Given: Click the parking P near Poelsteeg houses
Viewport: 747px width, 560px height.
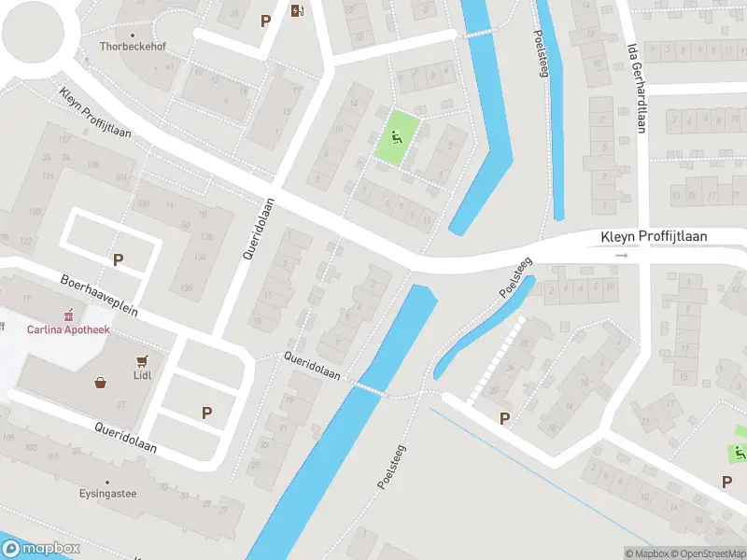Looking at the screenshot, I should pyautogui.click(x=504, y=418).
